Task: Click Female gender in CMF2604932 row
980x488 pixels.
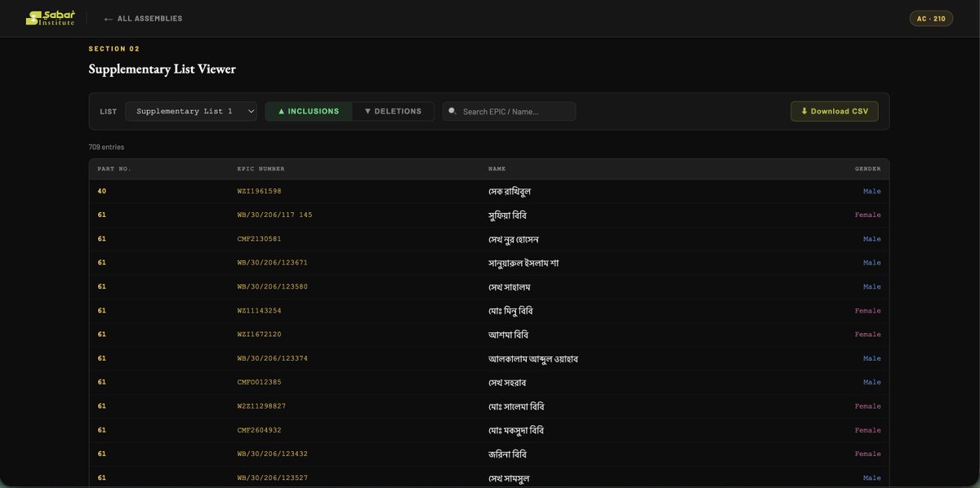Action: click(x=868, y=430)
